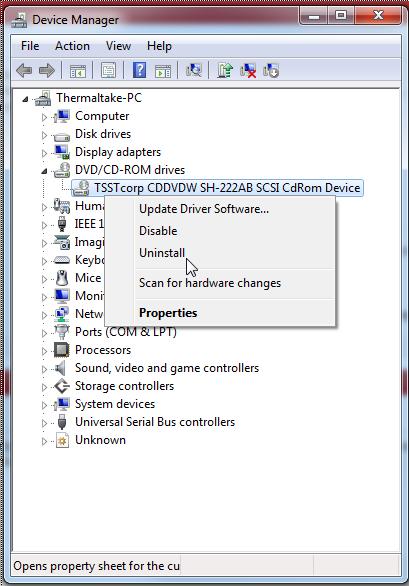Open the View menu
The image size is (409, 586).
(118, 46)
